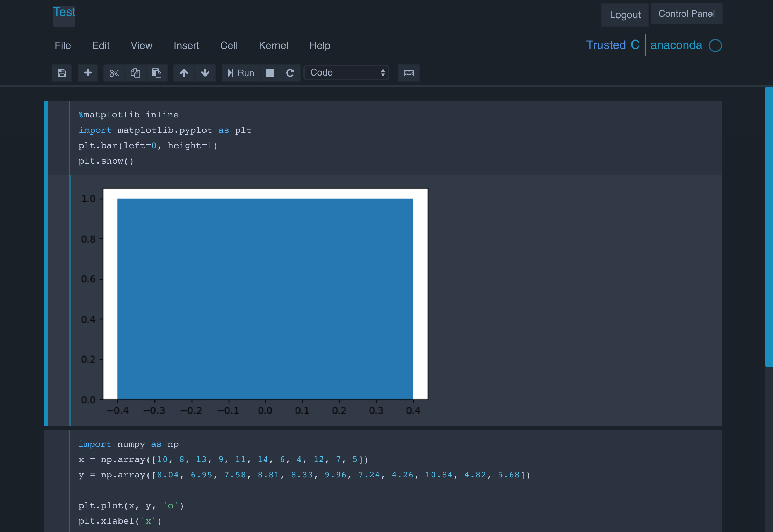Image resolution: width=773 pixels, height=532 pixels.
Task: Open the cell type Code dropdown
Action: pos(346,72)
